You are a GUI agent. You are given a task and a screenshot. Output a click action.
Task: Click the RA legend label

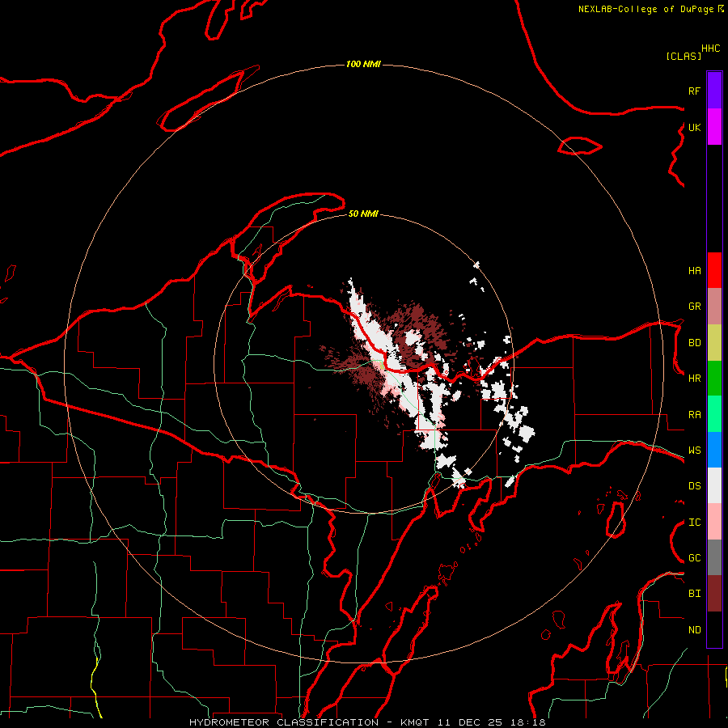pos(694,415)
